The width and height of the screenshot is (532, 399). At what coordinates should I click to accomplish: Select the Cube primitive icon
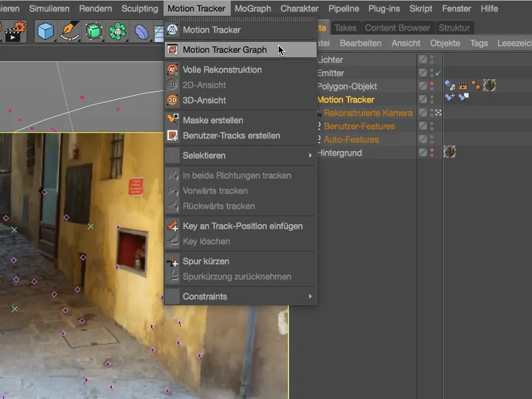click(45, 29)
